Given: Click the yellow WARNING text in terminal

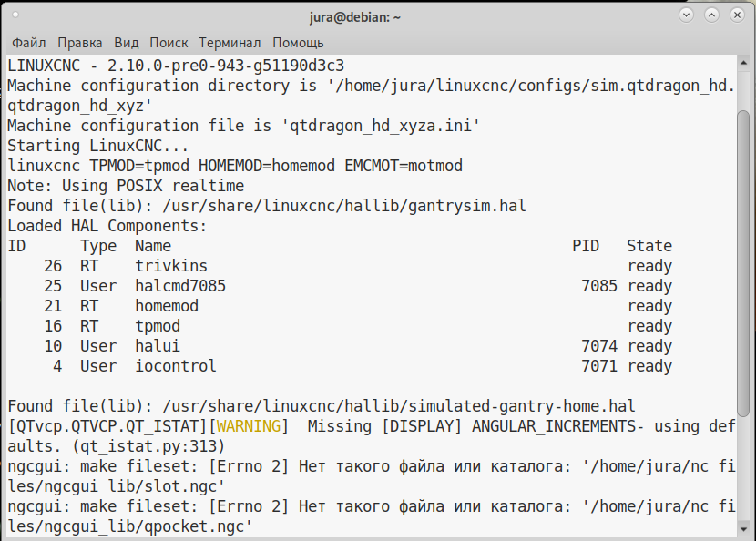Looking at the screenshot, I should pos(249,426).
